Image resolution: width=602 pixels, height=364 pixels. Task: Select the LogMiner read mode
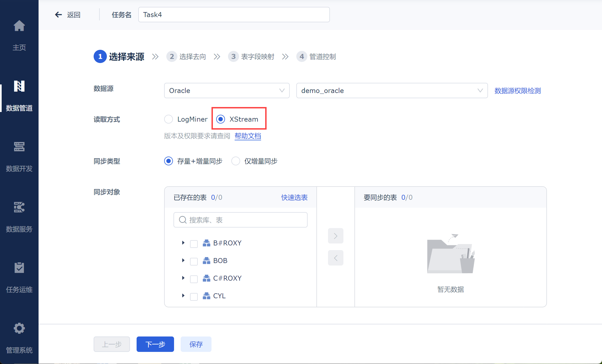pos(169,119)
